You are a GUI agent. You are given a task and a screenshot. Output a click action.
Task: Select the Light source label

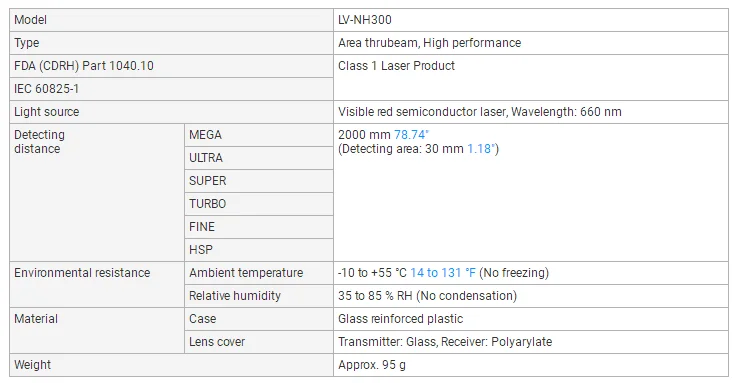[x=46, y=112]
